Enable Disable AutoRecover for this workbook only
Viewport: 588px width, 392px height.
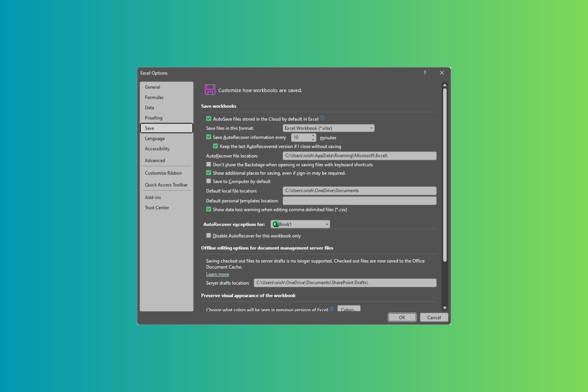coord(209,236)
